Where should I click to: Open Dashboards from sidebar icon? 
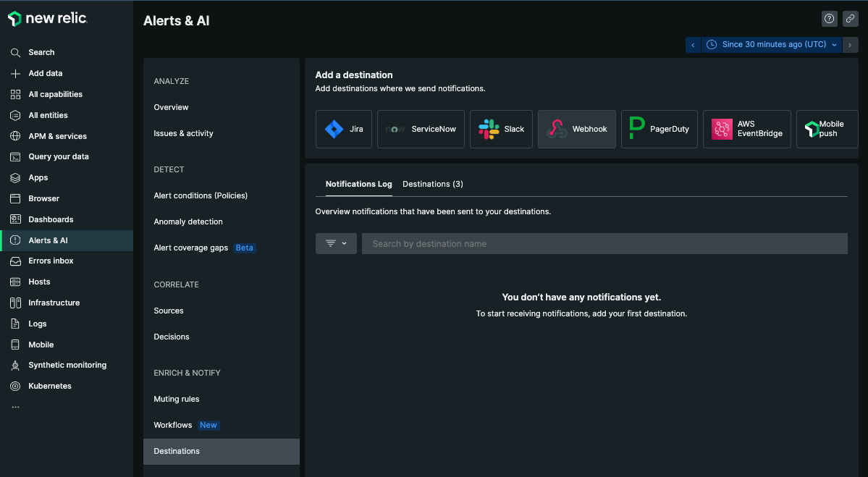click(x=15, y=219)
